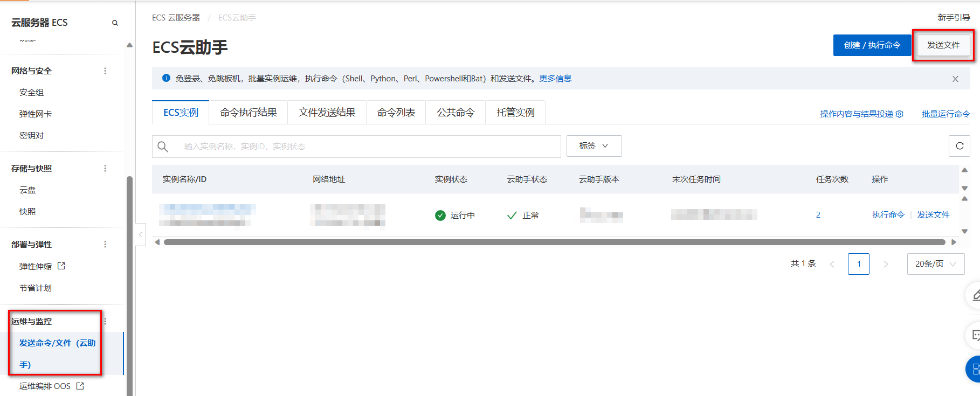Click 发送文件 link in instance row
Image resolution: width=980 pixels, height=396 pixels.
pos(933,215)
